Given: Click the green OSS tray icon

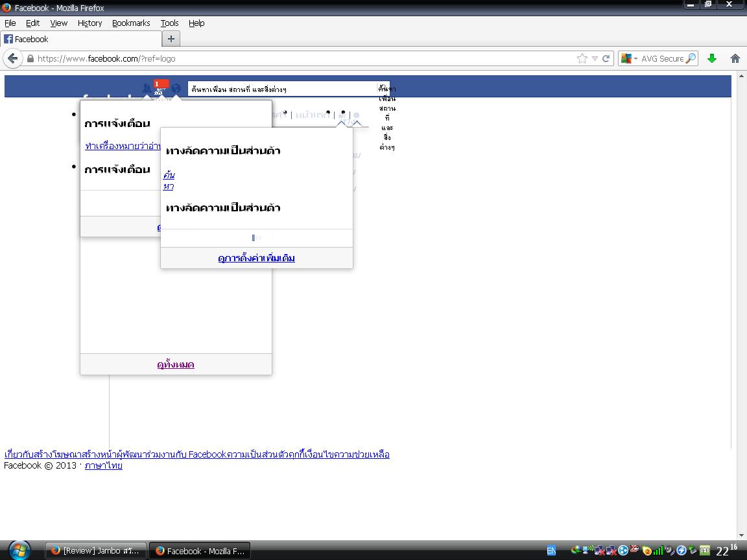Looking at the screenshot, I should 705,550.
